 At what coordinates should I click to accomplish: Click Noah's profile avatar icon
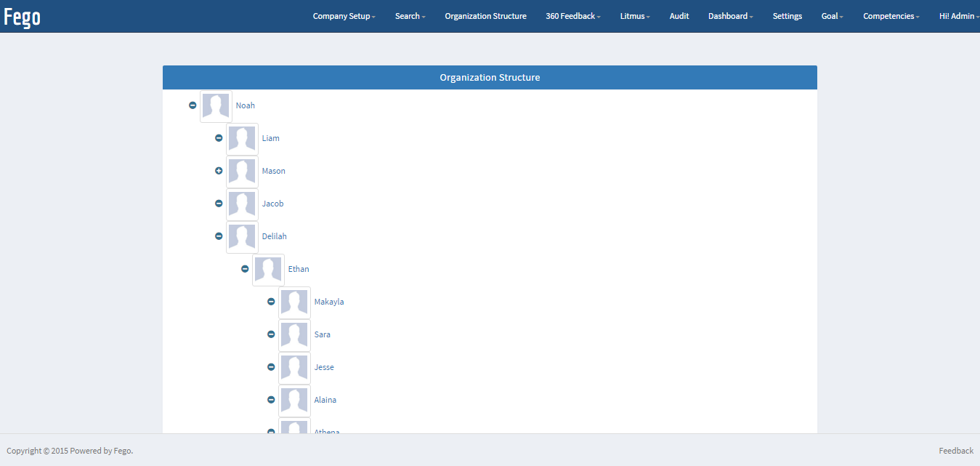coord(216,106)
